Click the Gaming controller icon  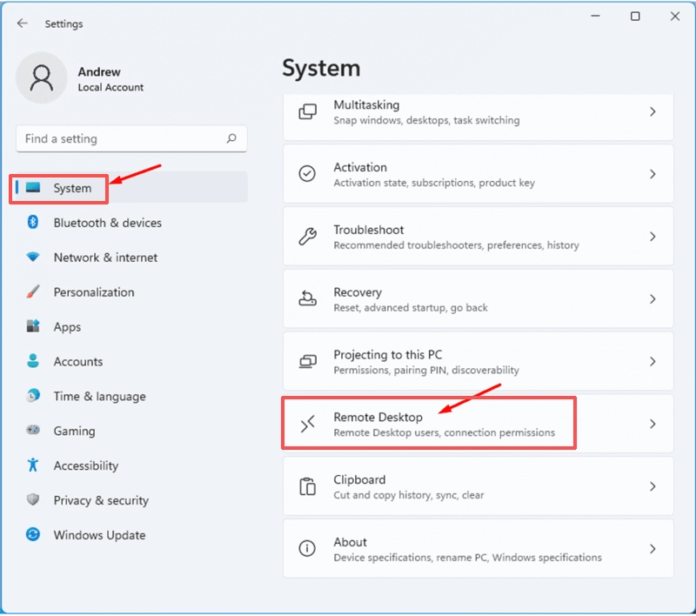[33, 430]
